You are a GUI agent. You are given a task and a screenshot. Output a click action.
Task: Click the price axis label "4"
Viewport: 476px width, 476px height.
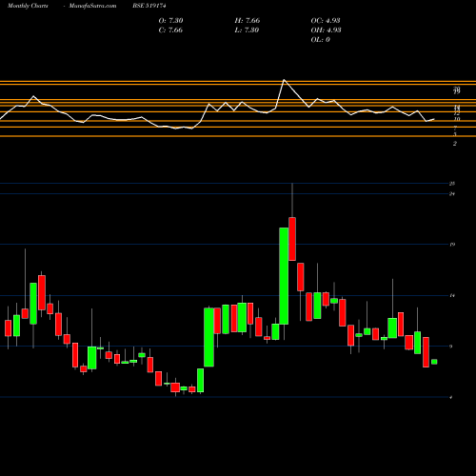pyautogui.click(x=451, y=397)
